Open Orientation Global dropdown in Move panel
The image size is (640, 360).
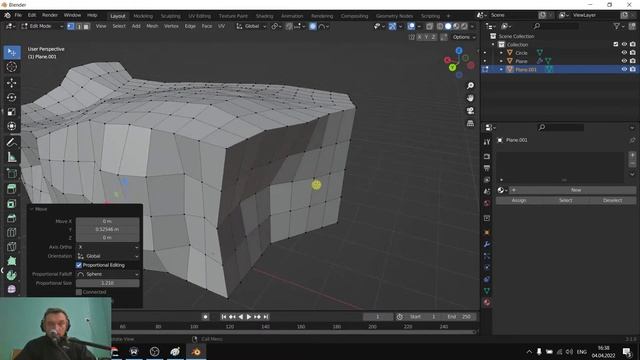pos(108,256)
